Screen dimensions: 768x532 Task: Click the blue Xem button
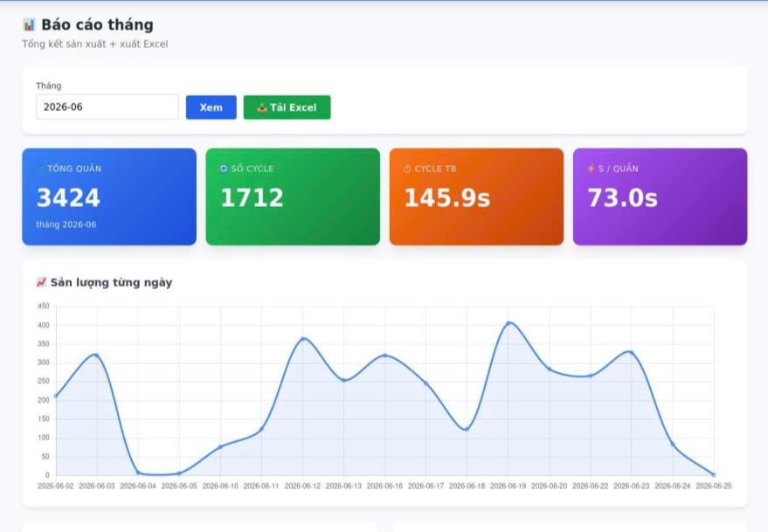[211, 107]
